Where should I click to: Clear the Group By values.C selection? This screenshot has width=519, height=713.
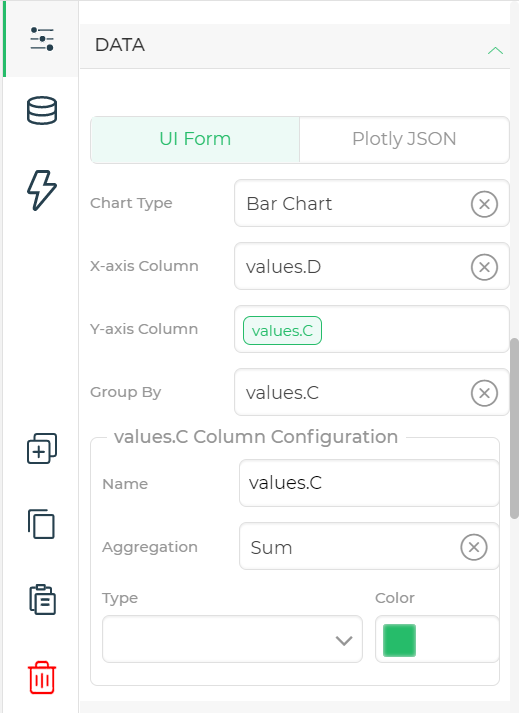pyautogui.click(x=484, y=393)
